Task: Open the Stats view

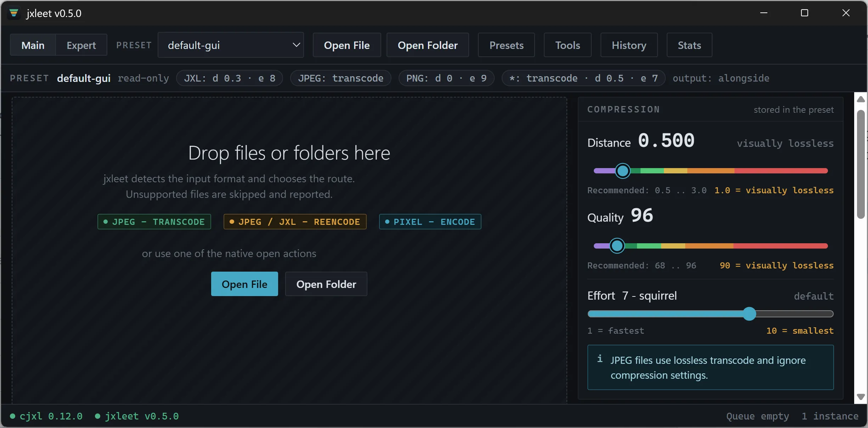Action: pos(689,45)
